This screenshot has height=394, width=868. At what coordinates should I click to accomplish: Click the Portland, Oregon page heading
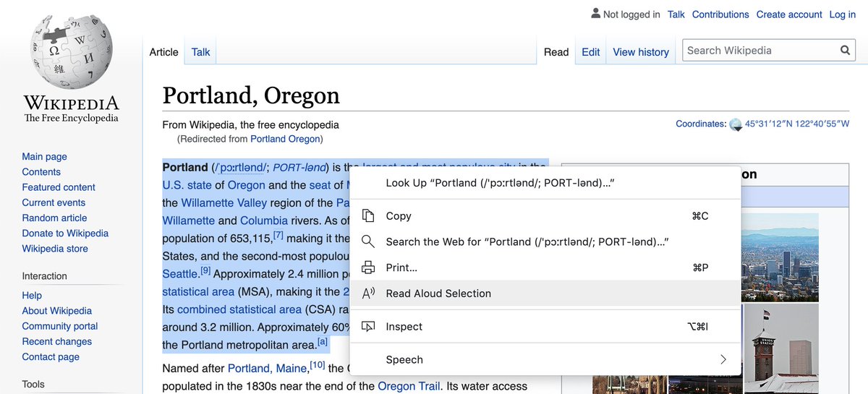tap(251, 95)
